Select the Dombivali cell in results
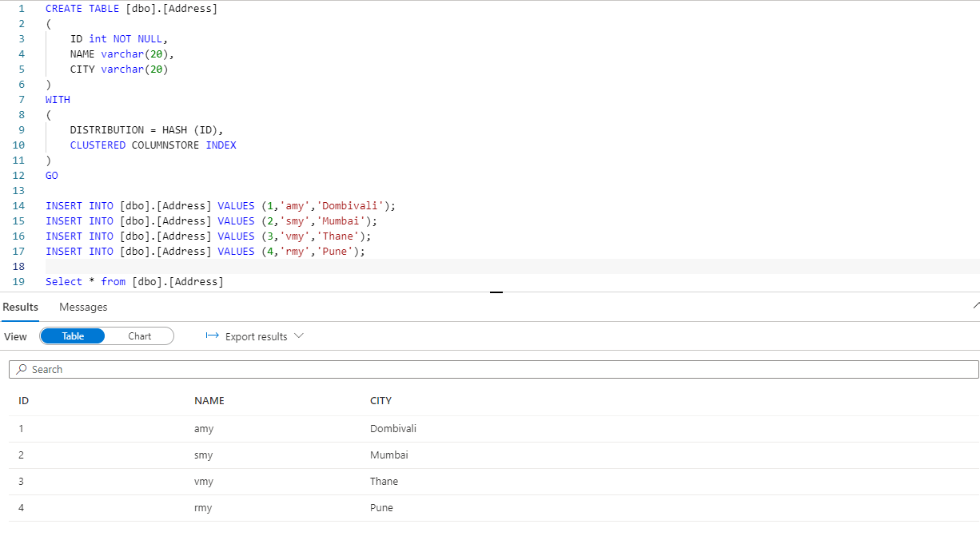980x536 pixels. (393, 428)
